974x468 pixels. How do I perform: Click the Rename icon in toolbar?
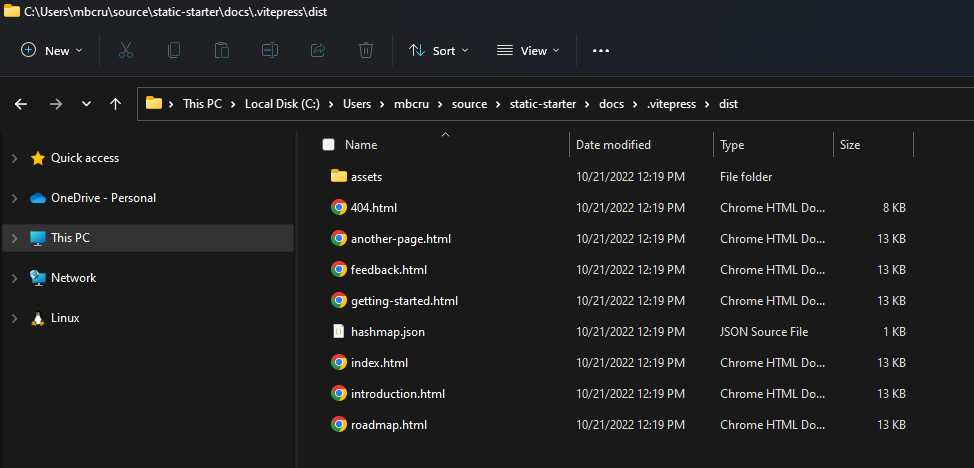tap(270, 50)
